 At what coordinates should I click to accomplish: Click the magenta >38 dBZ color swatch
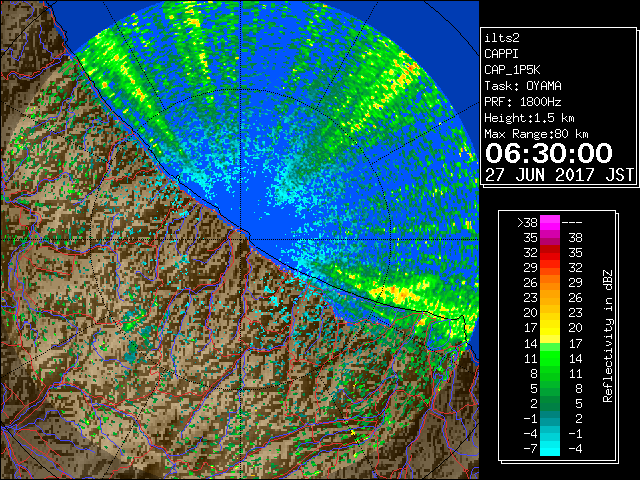point(550,223)
